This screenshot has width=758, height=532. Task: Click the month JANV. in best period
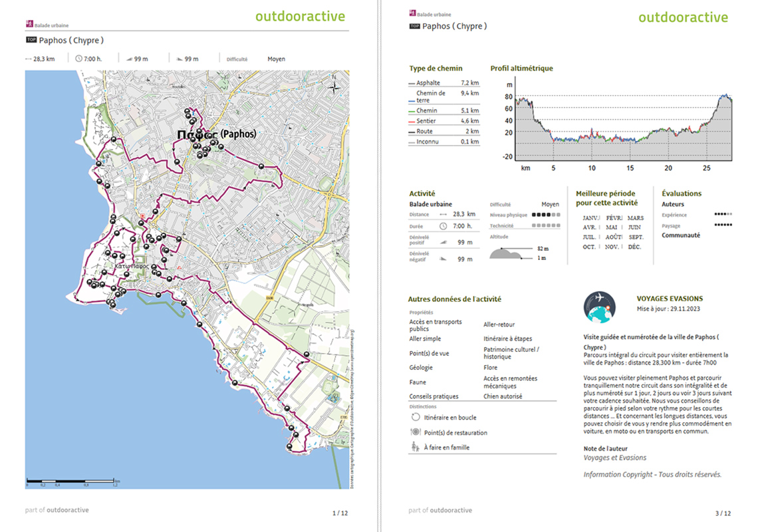point(591,218)
